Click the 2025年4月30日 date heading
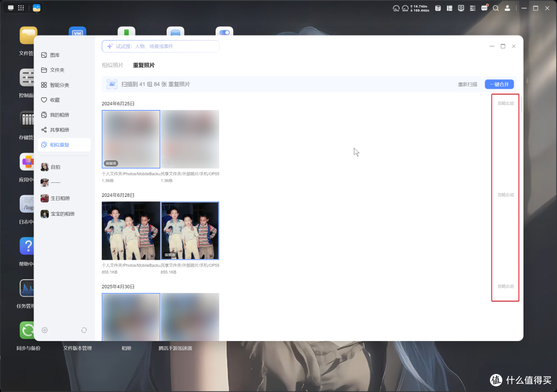Image resolution: width=557 pixels, height=392 pixels. [118, 286]
